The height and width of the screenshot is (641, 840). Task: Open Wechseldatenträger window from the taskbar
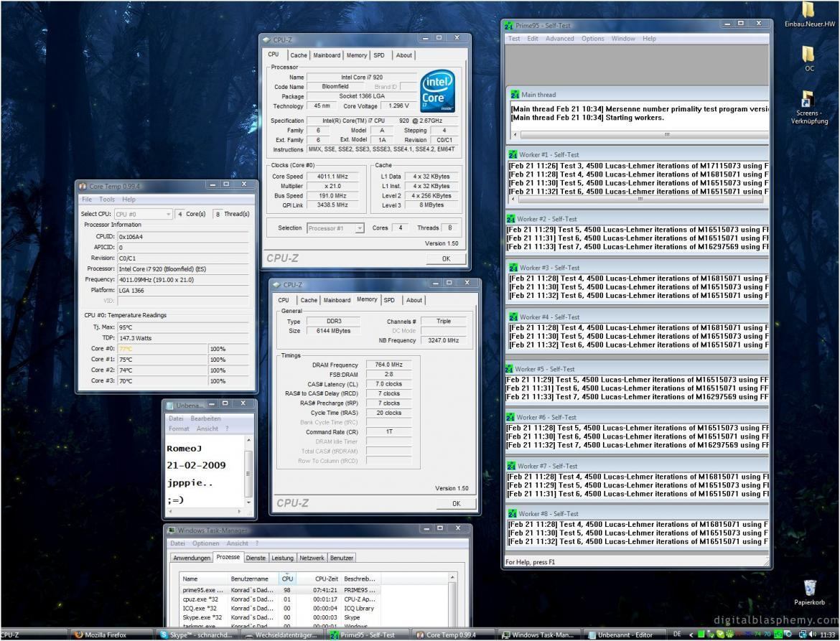(x=282, y=635)
